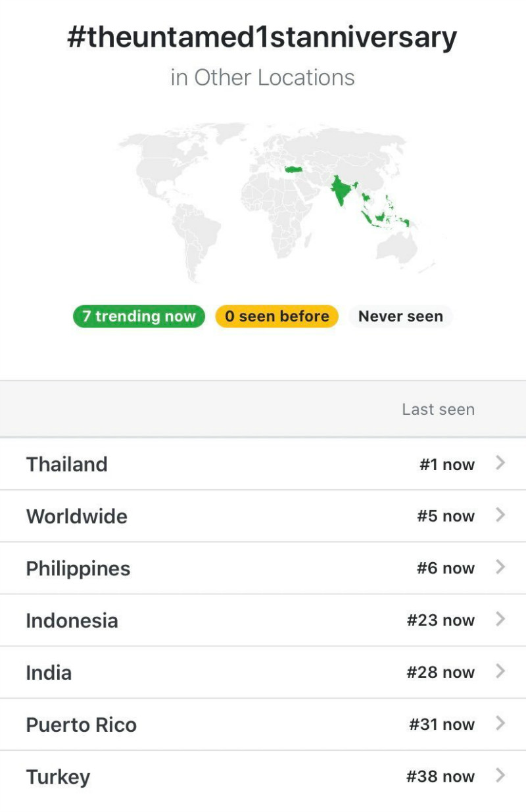Open the Thailand row chevron arrow
The image size is (526, 812).
tap(500, 464)
